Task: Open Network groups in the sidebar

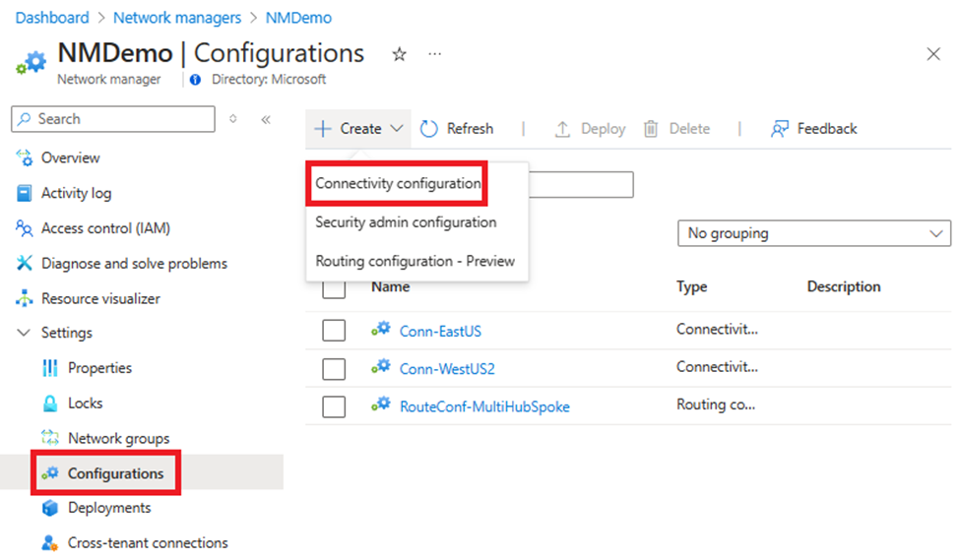Action: click(x=118, y=438)
